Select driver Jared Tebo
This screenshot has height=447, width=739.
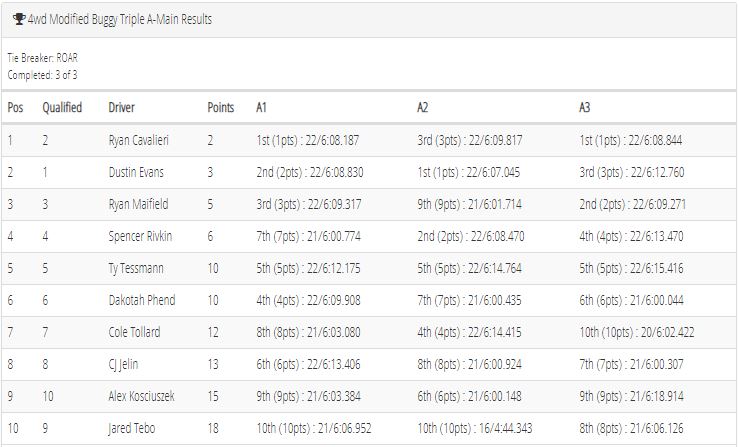(x=131, y=428)
